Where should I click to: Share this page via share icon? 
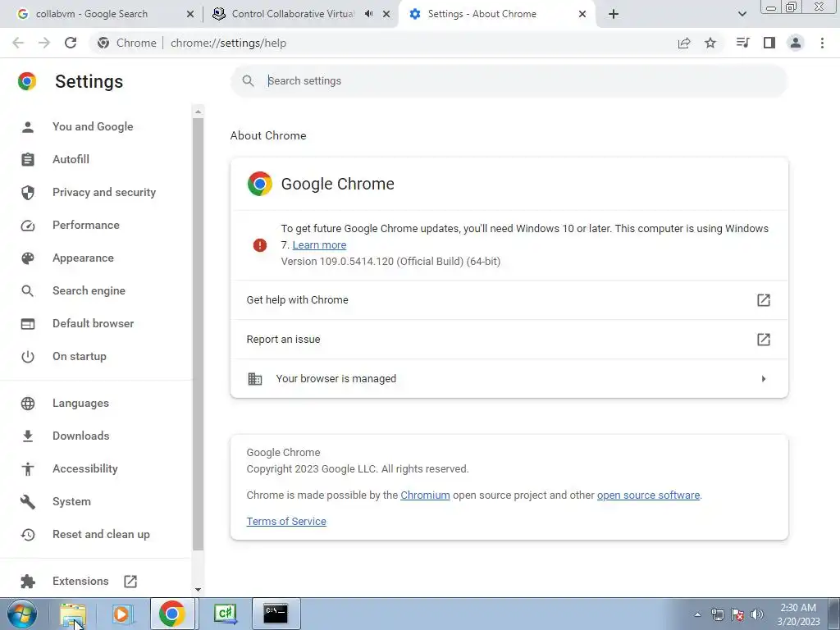[x=684, y=43]
